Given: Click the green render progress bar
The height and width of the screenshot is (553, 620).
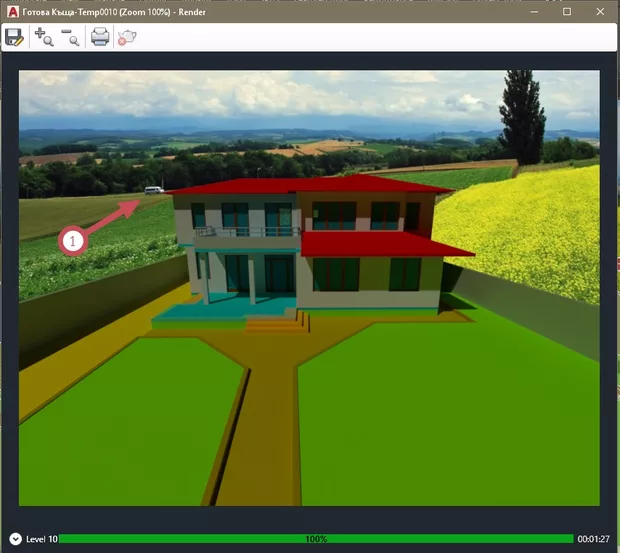Looking at the screenshot, I should 316,539.
